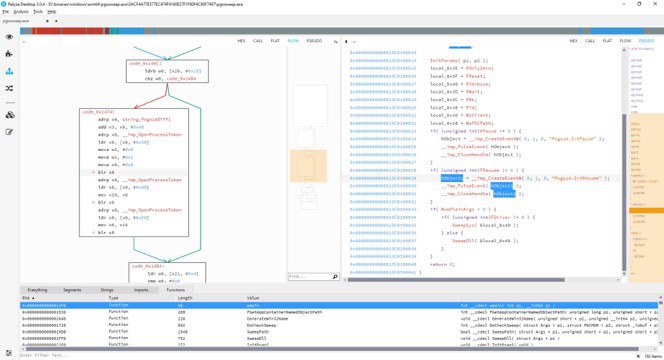
Task: Click the magnifier search icon in Find box
Action: point(335,277)
